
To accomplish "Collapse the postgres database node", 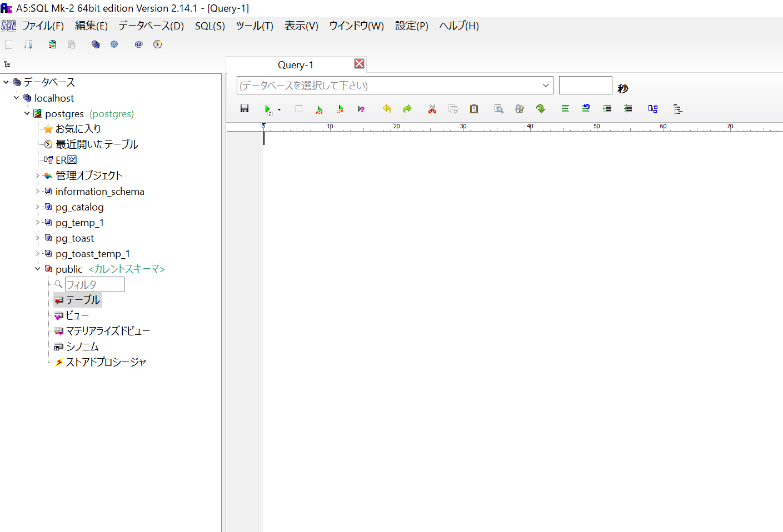I will [27, 113].
